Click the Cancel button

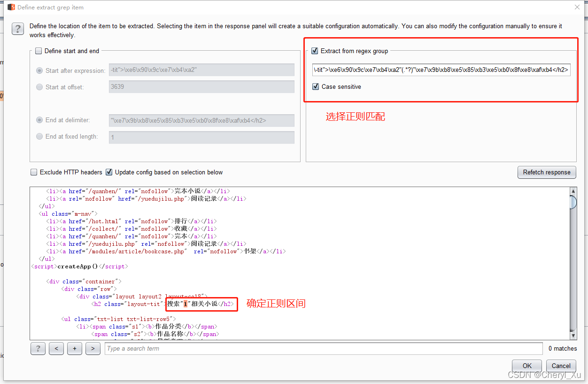pyautogui.click(x=561, y=366)
